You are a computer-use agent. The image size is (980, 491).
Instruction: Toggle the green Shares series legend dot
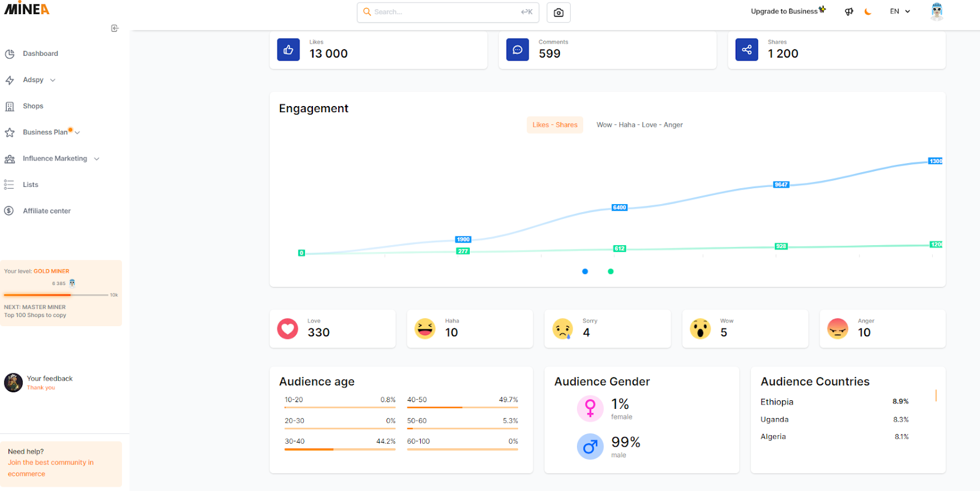tap(611, 272)
